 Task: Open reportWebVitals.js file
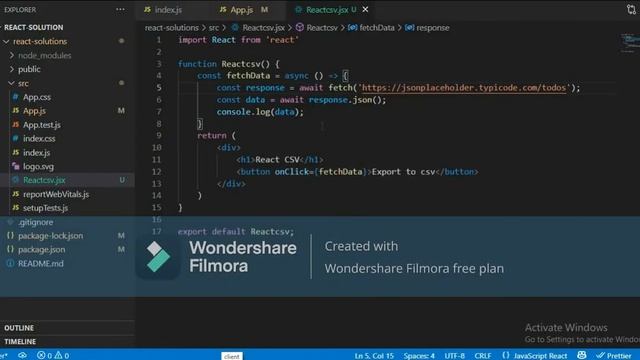56,194
